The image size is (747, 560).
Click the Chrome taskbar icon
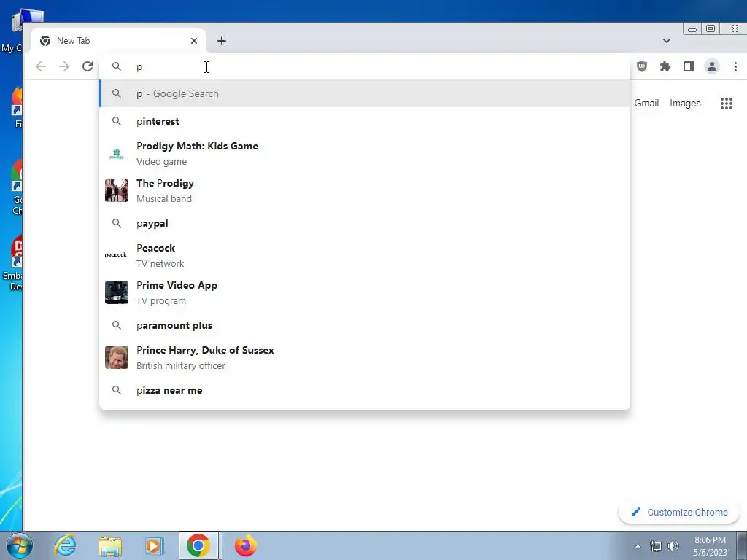pyautogui.click(x=198, y=545)
